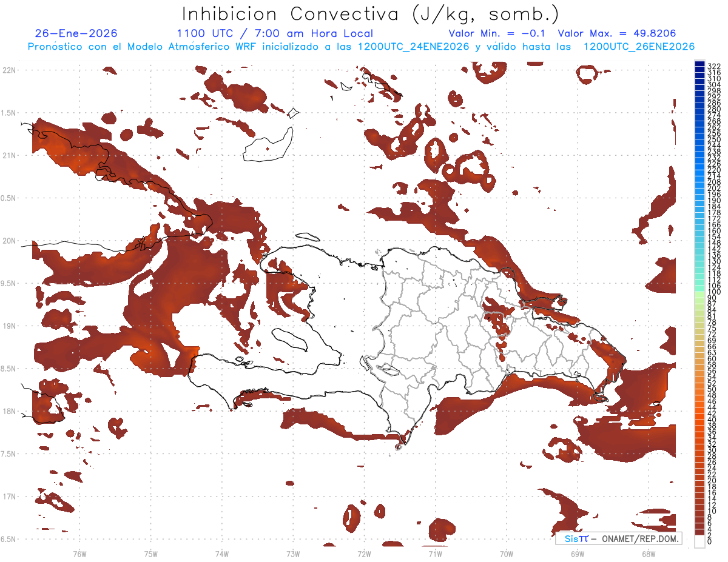
Task: Select the '69W' longitude axis label
Action: point(578,554)
